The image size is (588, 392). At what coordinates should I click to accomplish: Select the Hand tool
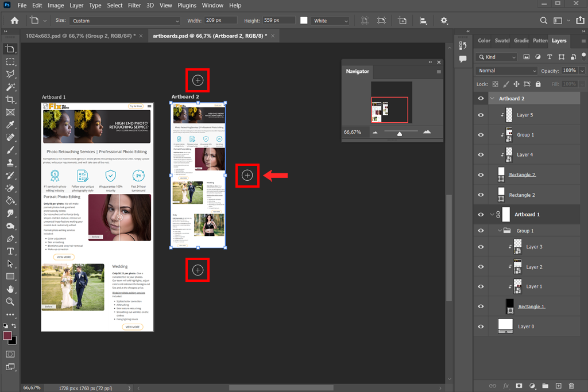[10, 289]
